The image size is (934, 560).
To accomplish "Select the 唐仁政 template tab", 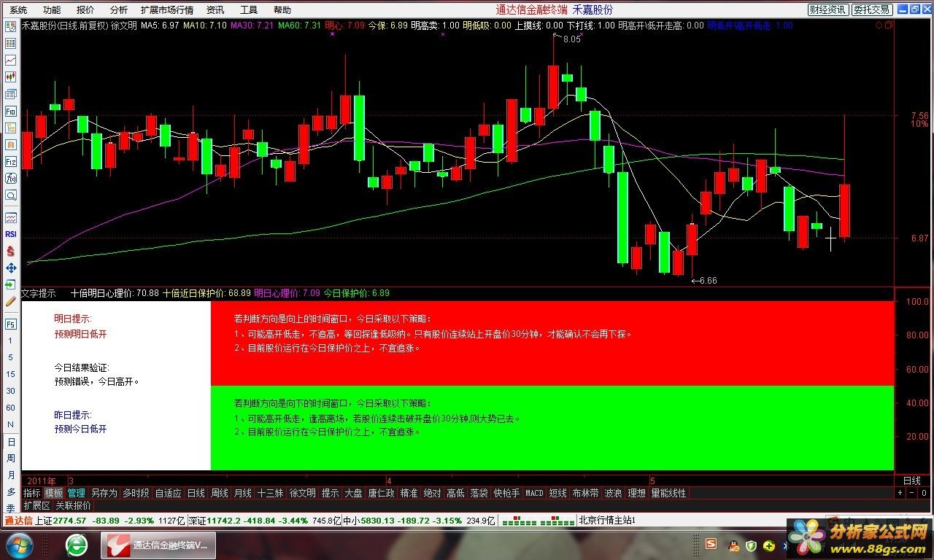I will click(381, 494).
